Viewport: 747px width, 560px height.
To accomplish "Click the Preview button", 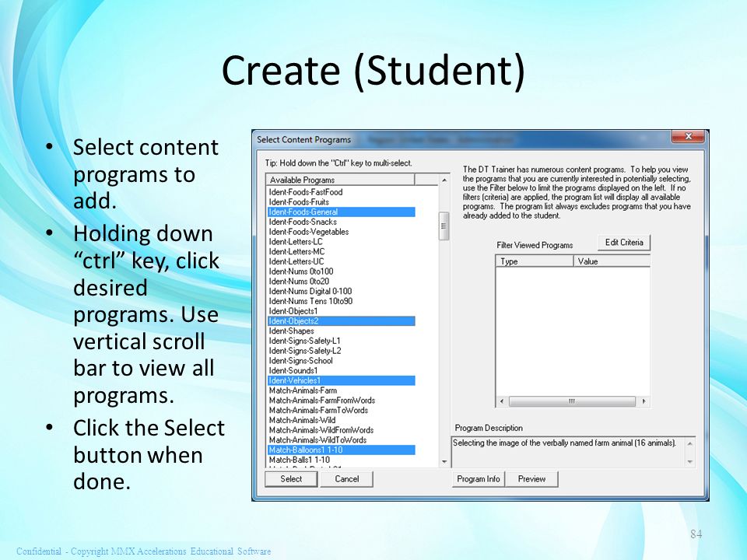I will pyautogui.click(x=531, y=479).
